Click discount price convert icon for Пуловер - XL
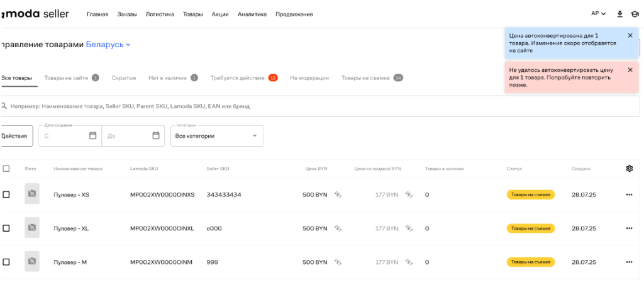Screen dimensions: 644x292 coord(409,228)
